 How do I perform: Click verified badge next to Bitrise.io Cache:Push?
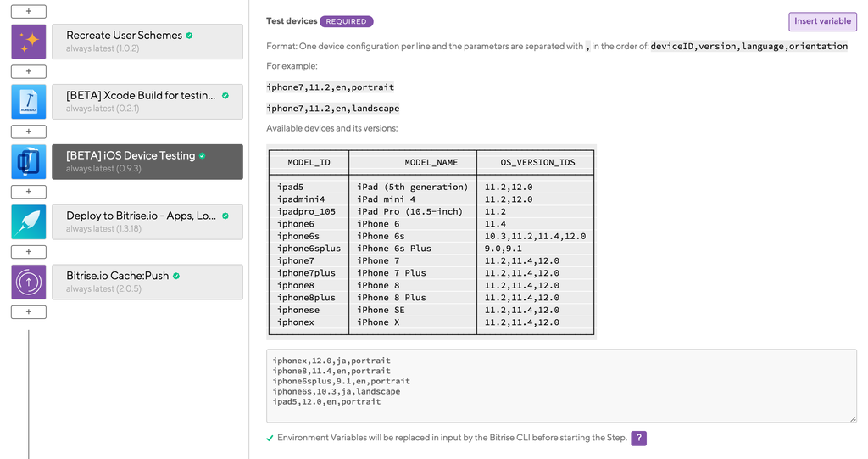176,276
